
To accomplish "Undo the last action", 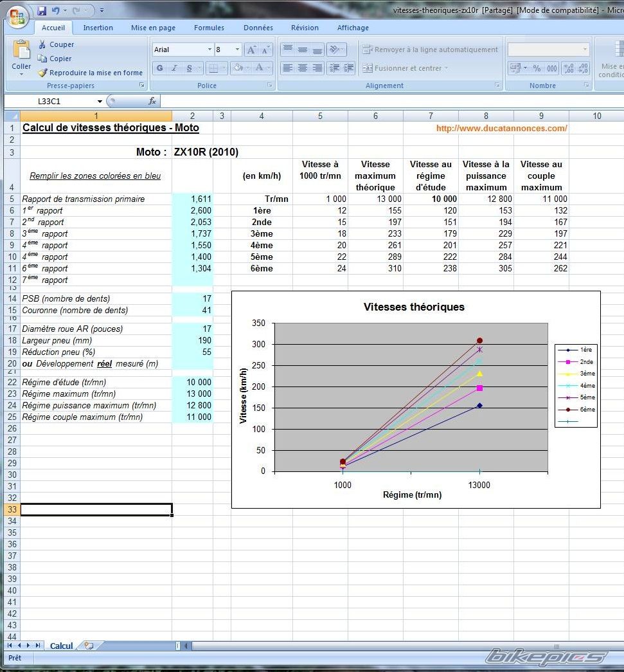I will (56, 11).
